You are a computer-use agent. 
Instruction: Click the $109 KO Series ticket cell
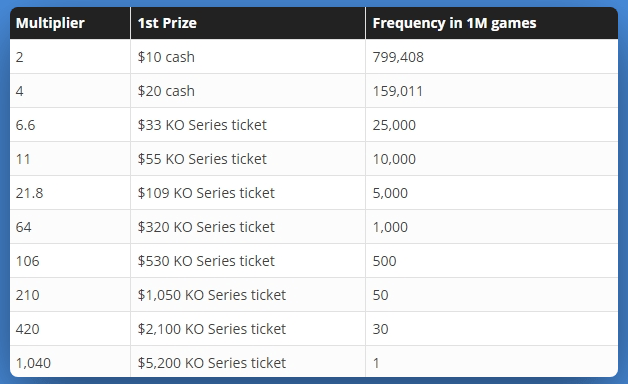point(248,193)
